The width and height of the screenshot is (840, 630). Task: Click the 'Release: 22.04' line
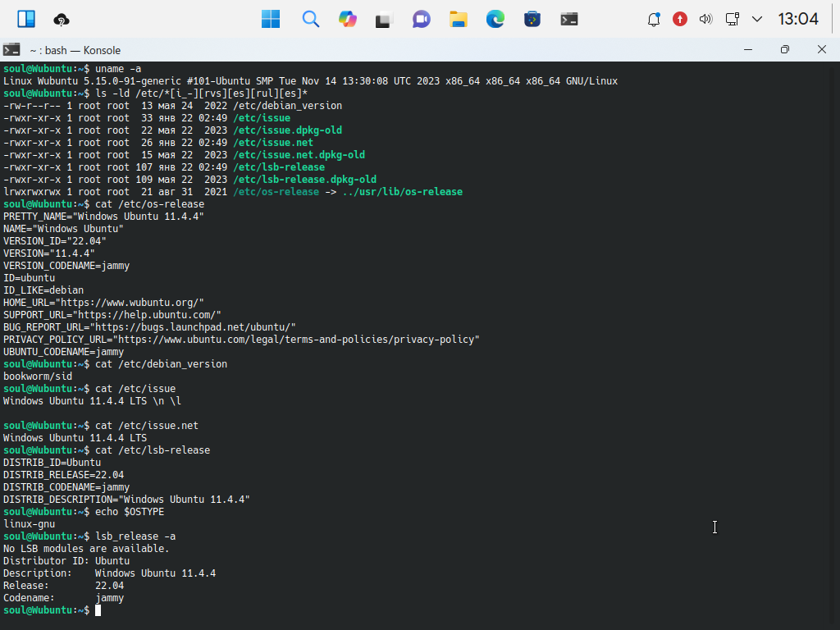click(x=64, y=586)
